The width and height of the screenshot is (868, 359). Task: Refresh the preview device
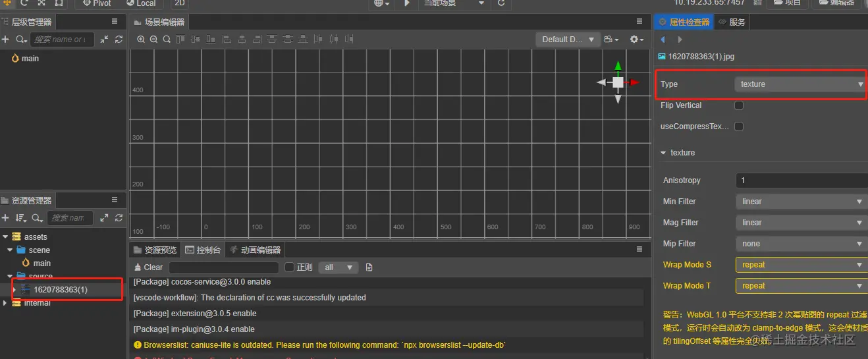[x=501, y=3]
